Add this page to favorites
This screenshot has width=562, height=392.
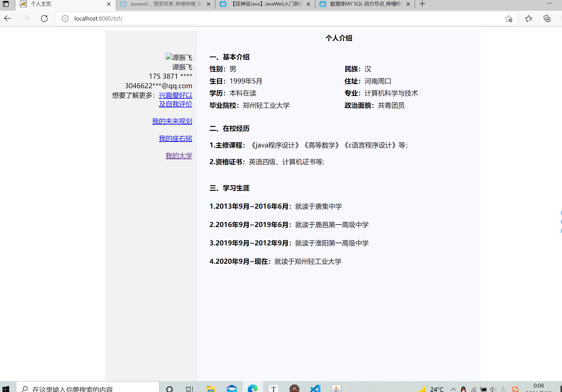click(x=509, y=18)
